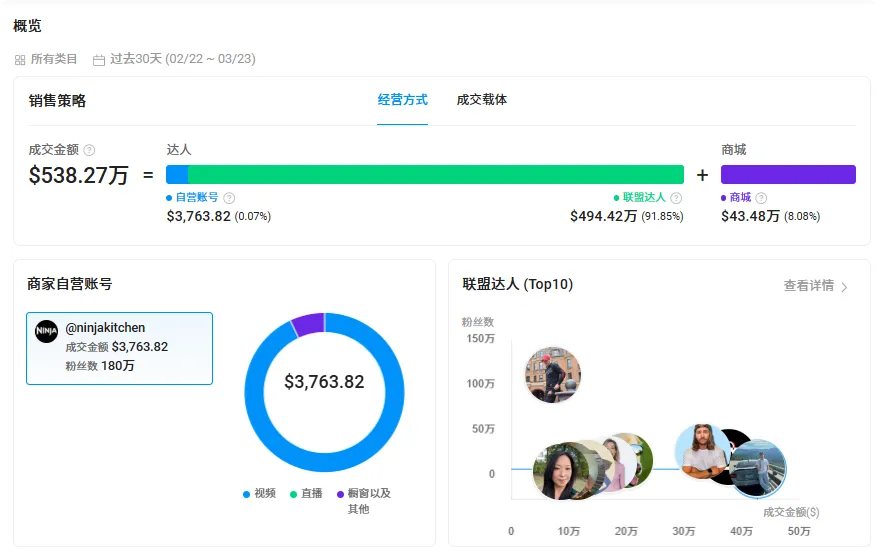Toggle the 直播 legend item
Screen dimensions: 878x553
pyautogui.click(x=306, y=494)
